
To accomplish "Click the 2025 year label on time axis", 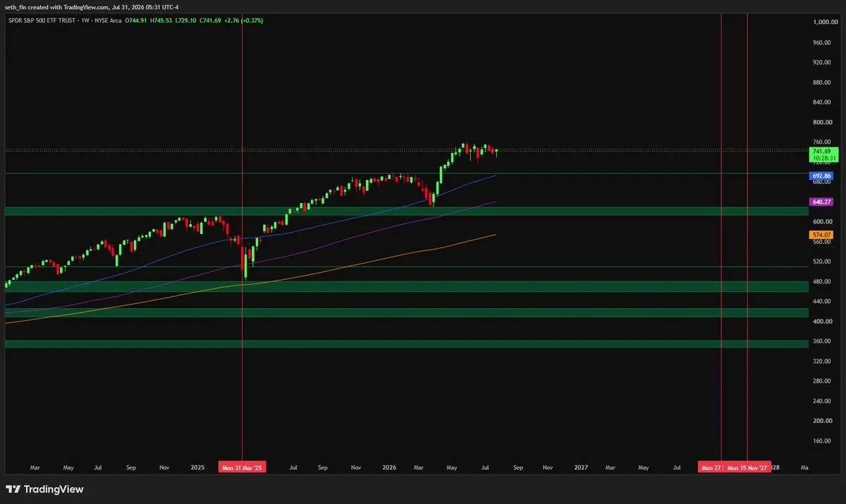I will [197, 467].
